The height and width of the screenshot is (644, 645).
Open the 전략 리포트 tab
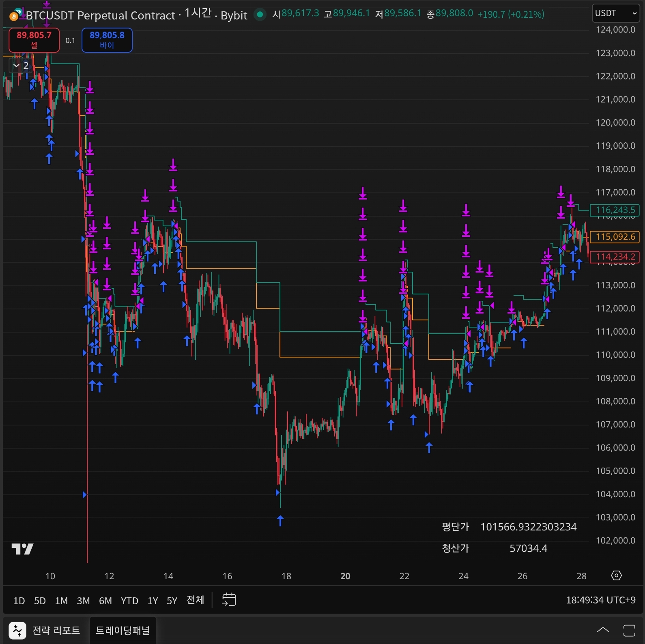pyautogui.click(x=45, y=631)
